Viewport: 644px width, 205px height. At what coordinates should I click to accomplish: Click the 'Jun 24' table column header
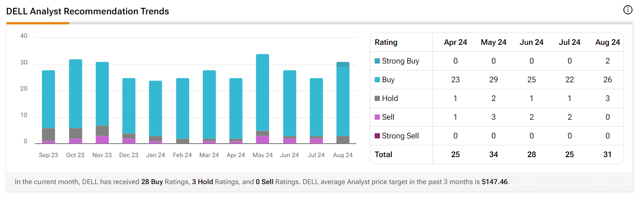pyautogui.click(x=531, y=42)
